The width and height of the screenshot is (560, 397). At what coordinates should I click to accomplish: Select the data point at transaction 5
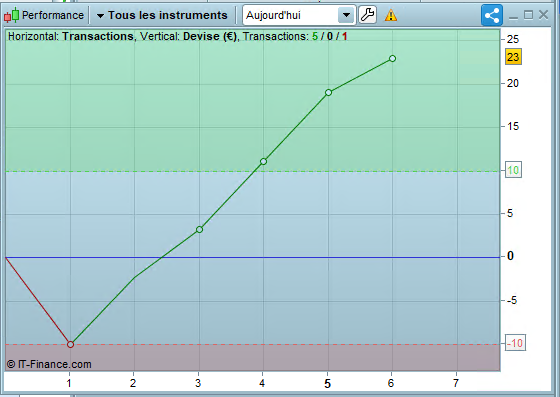coord(329,92)
